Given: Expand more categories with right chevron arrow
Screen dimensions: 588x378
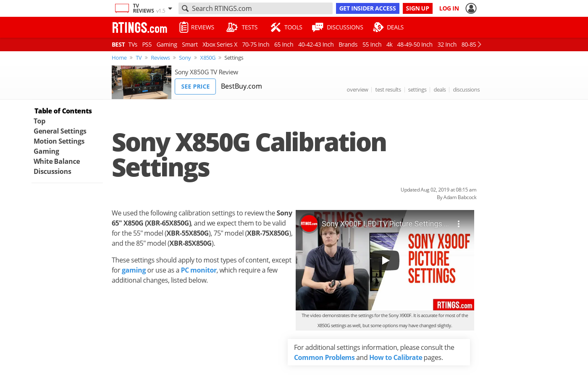Looking at the screenshot, I should [x=479, y=45].
